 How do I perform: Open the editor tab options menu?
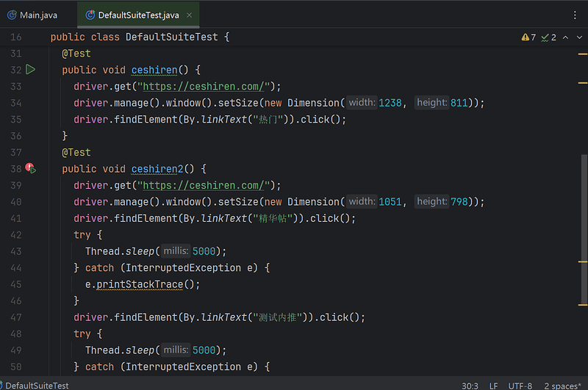point(575,15)
